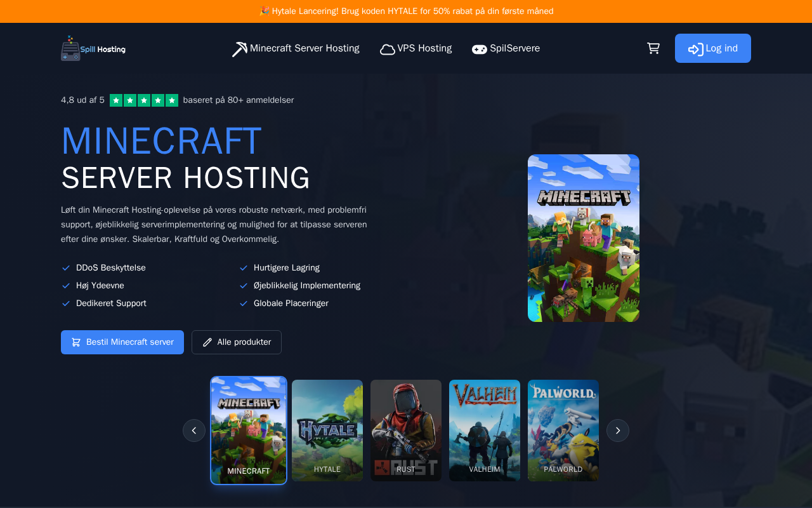The width and height of the screenshot is (812, 508).
Task: Click the 'SERVER HOSTING' heading
Action: click(185, 178)
